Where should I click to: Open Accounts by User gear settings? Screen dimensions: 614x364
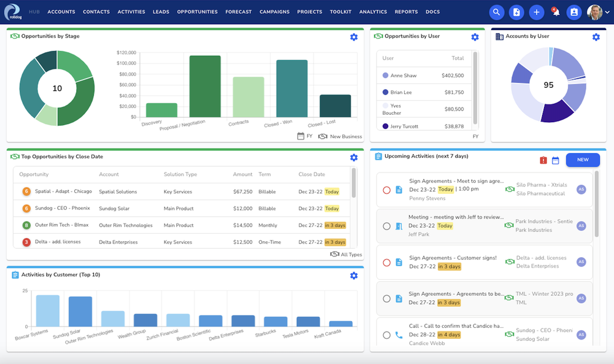(x=596, y=37)
